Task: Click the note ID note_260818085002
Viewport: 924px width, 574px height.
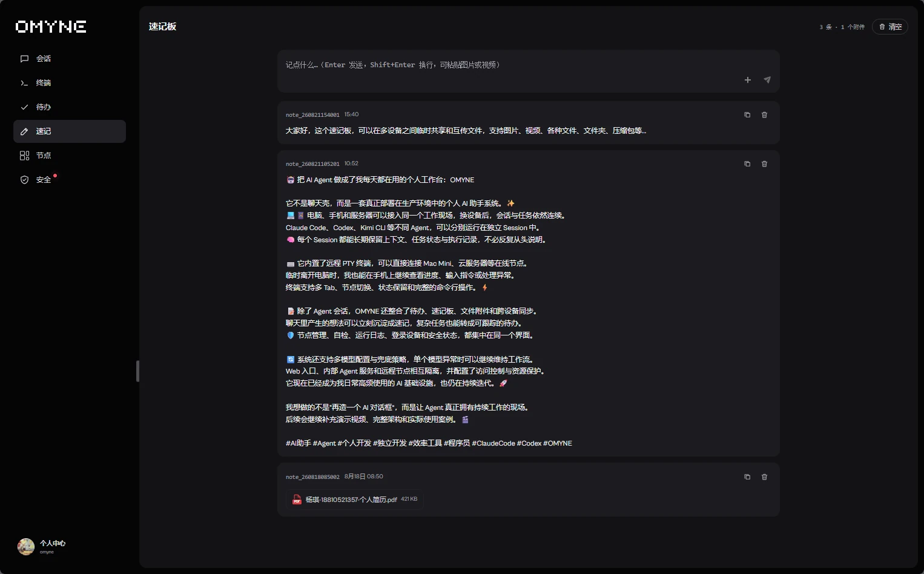Action: coord(312,477)
